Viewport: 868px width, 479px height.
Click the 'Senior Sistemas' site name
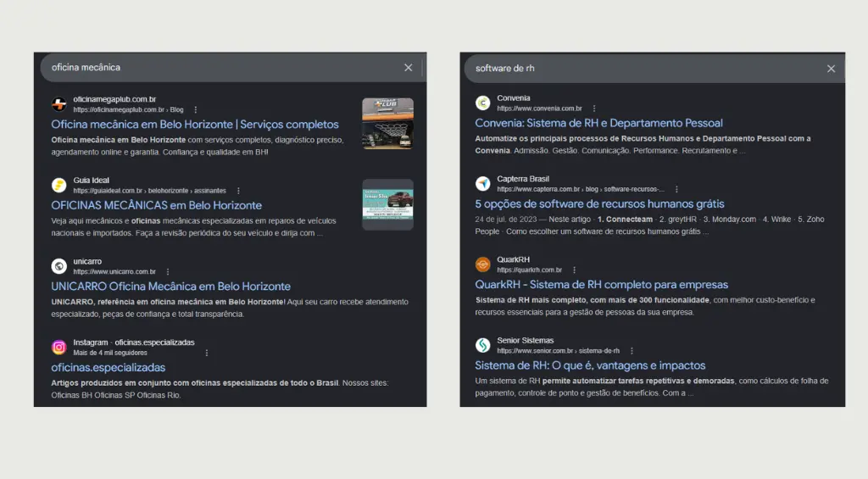click(x=526, y=341)
